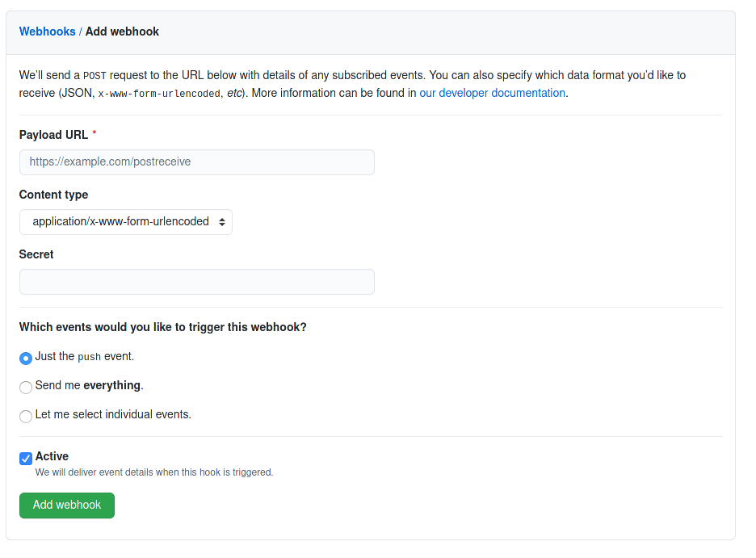756x558 pixels.
Task: Click the bold Active label text
Action: (52, 456)
